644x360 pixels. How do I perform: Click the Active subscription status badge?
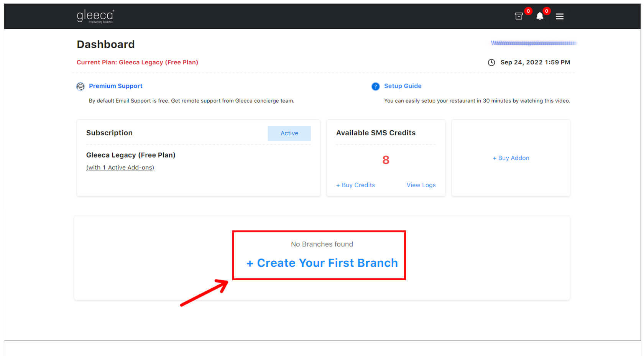coord(289,133)
